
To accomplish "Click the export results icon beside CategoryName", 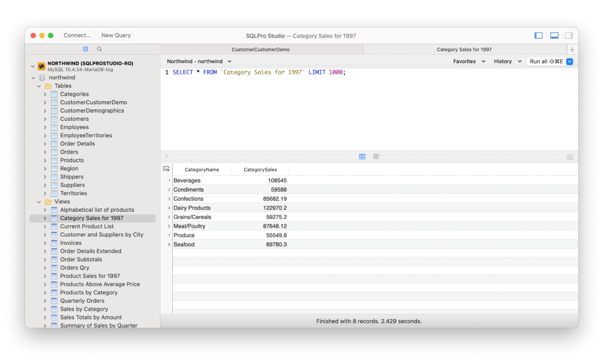I will (166, 169).
